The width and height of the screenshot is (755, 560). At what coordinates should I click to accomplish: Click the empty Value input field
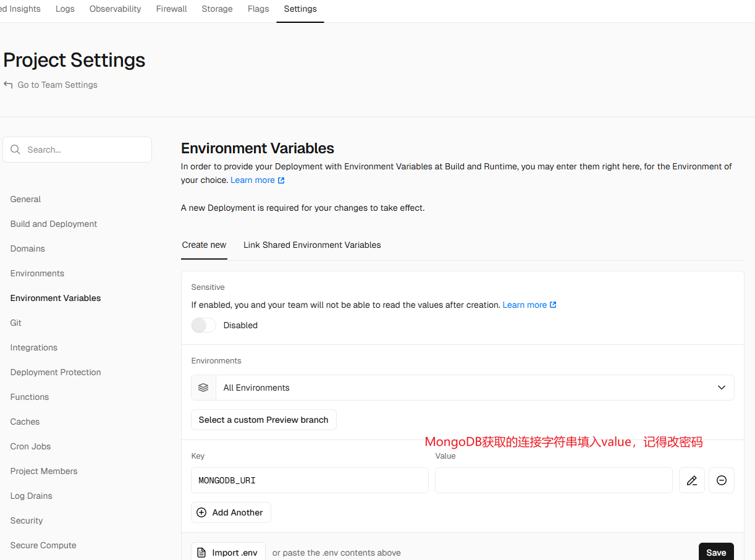coord(553,480)
